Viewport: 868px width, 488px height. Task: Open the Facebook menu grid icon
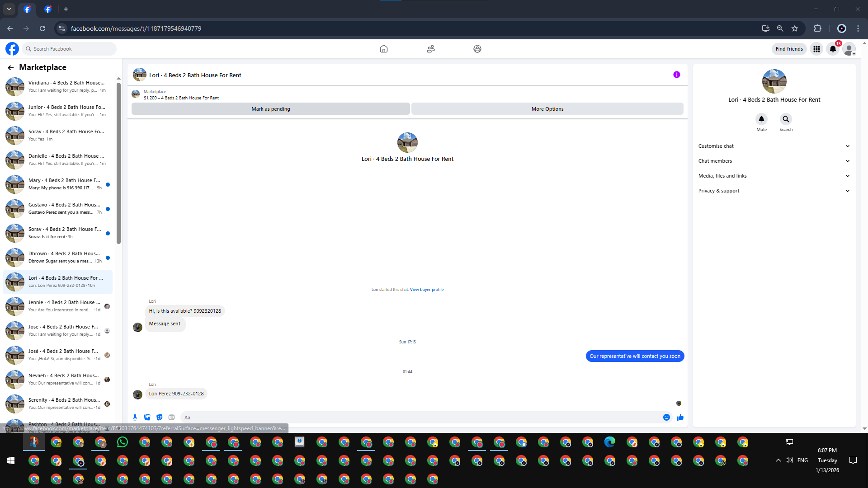[816, 49]
